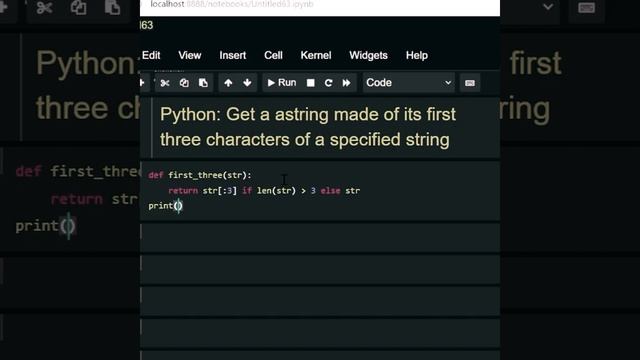This screenshot has width=640, height=360.
Task: Click keyboard icon in blurred background window
Action: [587, 8]
